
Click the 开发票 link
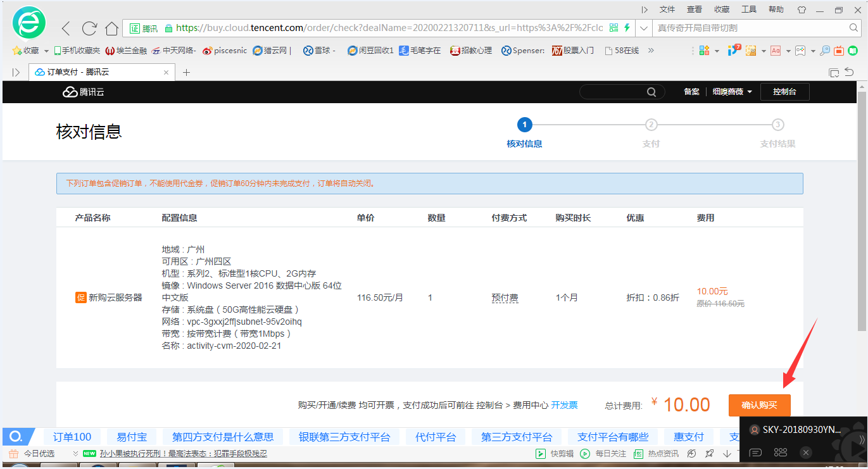coord(564,405)
